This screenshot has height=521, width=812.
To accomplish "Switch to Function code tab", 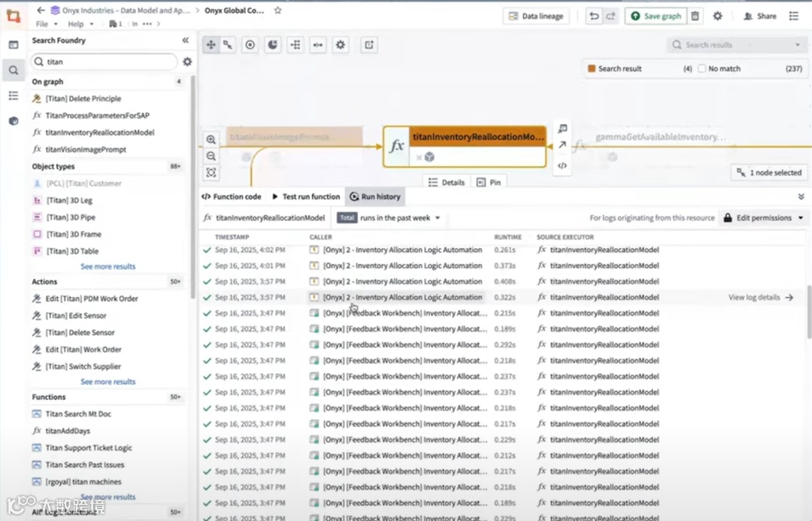I will tap(231, 197).
